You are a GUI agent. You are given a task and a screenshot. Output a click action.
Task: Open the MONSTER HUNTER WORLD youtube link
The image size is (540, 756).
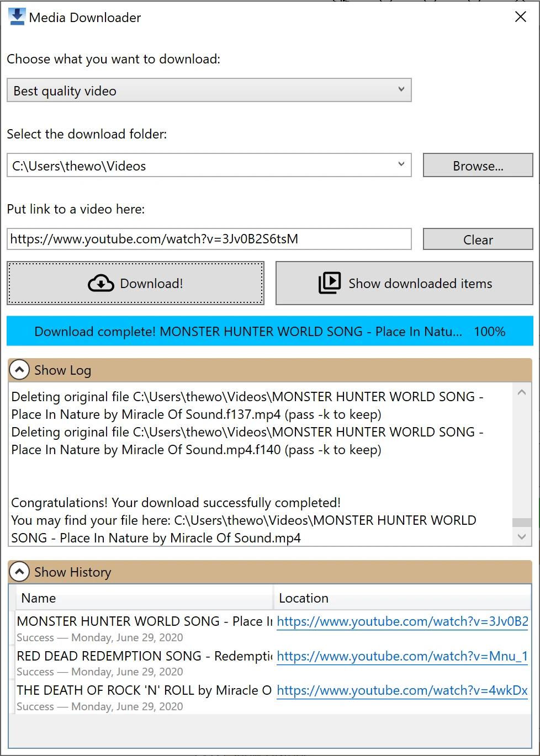click(403, 621)
